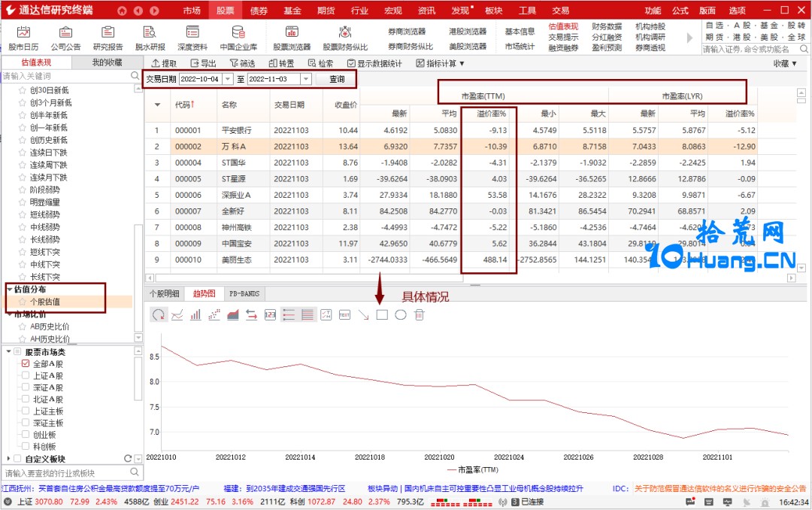Click the 导出 export button
The image size is (812, 510).
[x=204, y=63]
